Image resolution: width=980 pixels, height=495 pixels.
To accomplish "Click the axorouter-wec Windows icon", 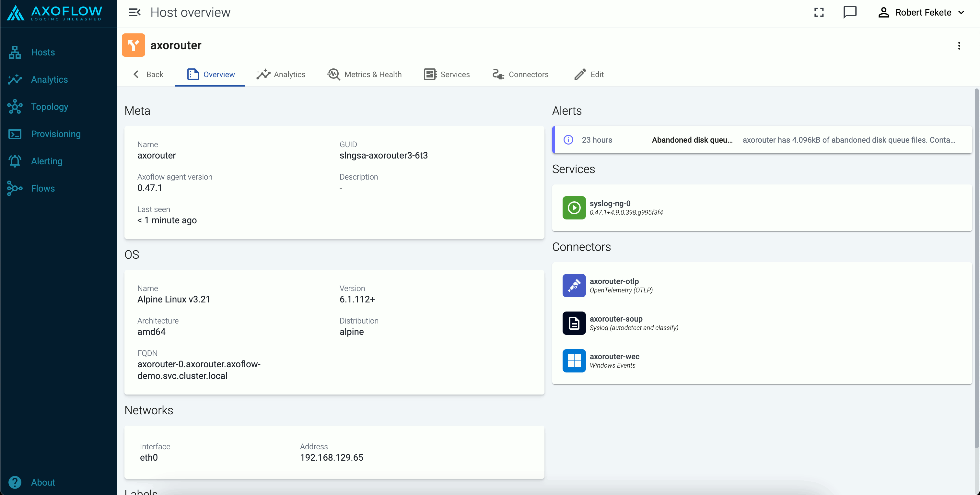I will (x=574, y=361).
